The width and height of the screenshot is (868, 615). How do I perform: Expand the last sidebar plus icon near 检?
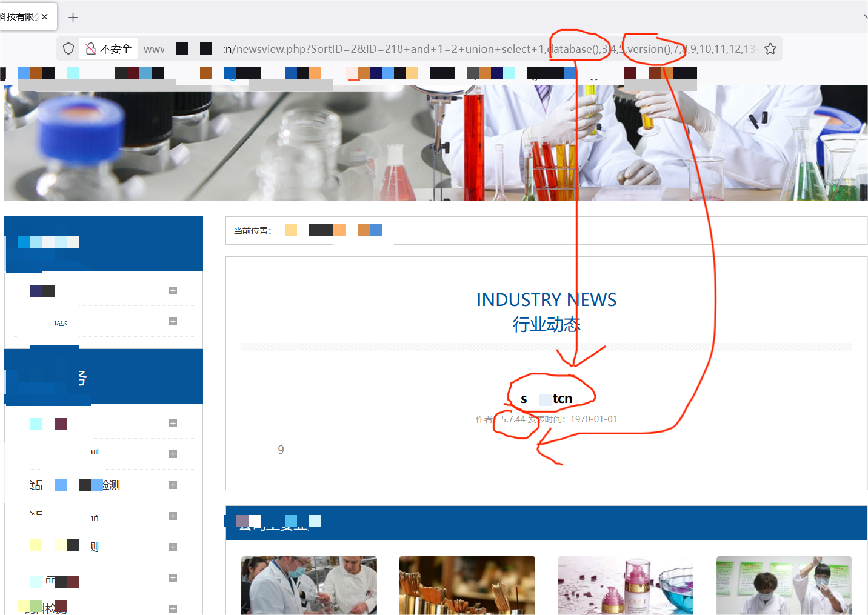coord(173,608)
